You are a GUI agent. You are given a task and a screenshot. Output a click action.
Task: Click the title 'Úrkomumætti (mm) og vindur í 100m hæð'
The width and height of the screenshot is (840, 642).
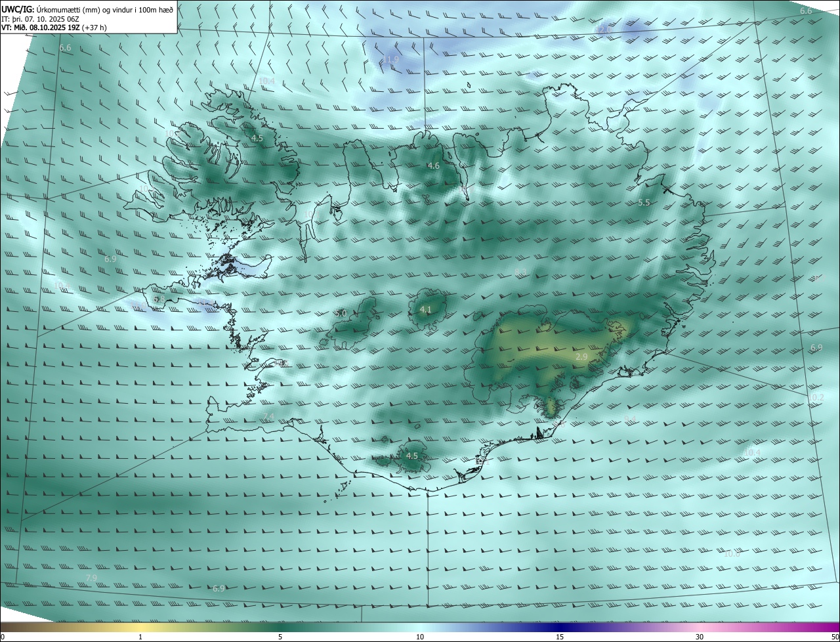(x=105, y=9)
